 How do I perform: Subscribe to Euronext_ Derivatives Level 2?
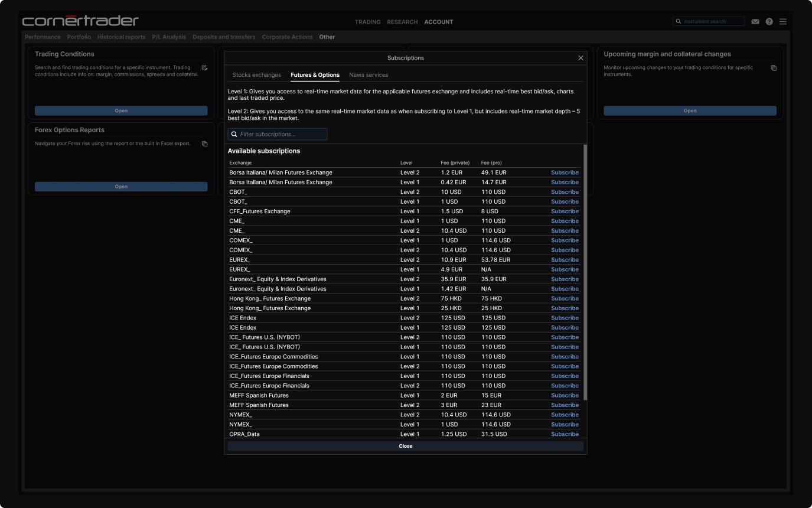565,279
